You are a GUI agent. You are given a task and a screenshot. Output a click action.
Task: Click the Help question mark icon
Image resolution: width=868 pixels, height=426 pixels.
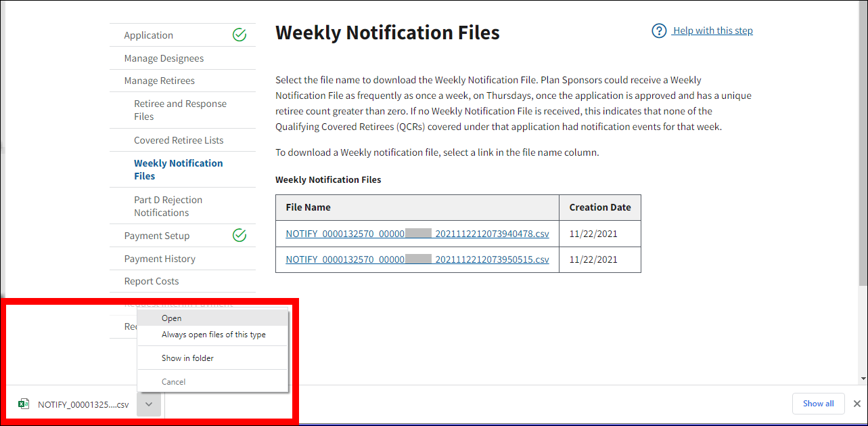(659, 31)
